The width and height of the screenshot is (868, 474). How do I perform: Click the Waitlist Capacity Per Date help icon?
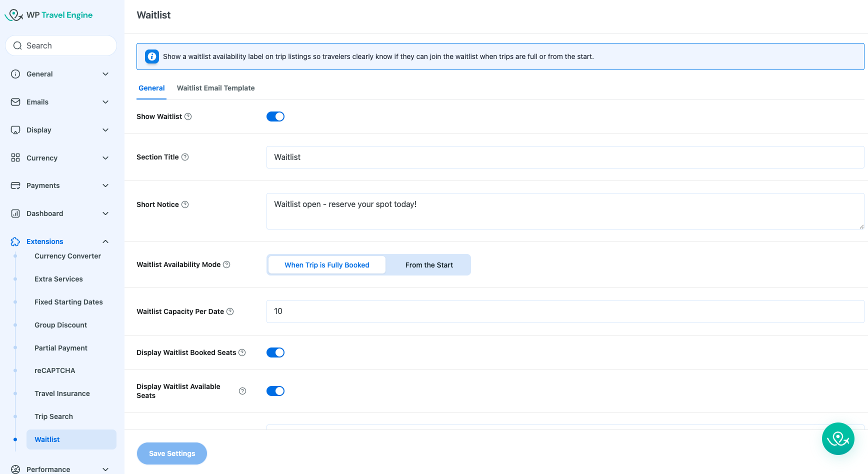[x=230, y=311]
